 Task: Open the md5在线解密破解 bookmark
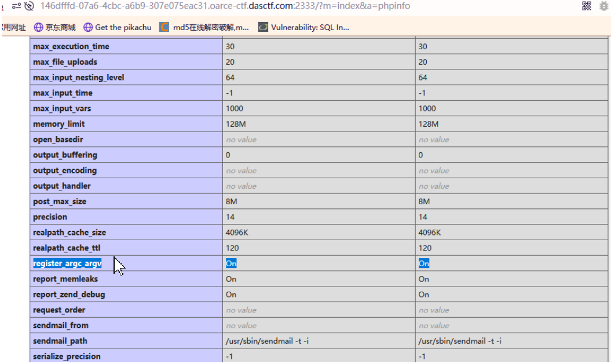[x=204, y=27]
